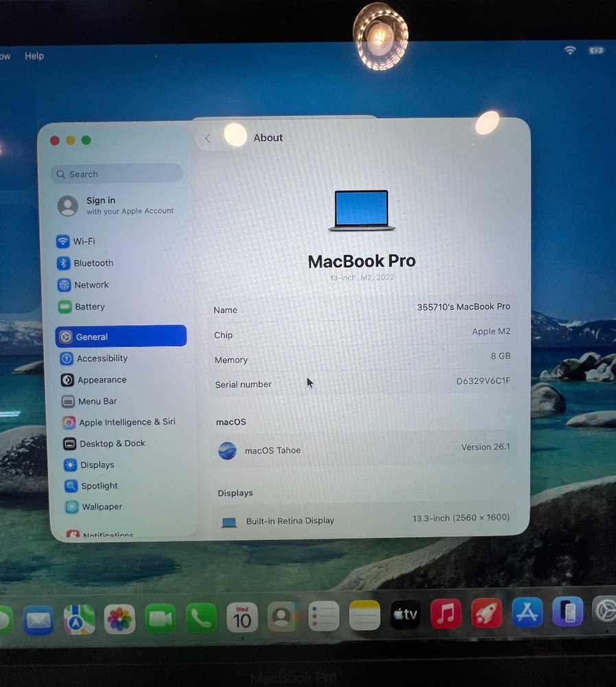The image size is (616, 687).
Task: Launch Music from the Dock
Action: pos(446,614)
